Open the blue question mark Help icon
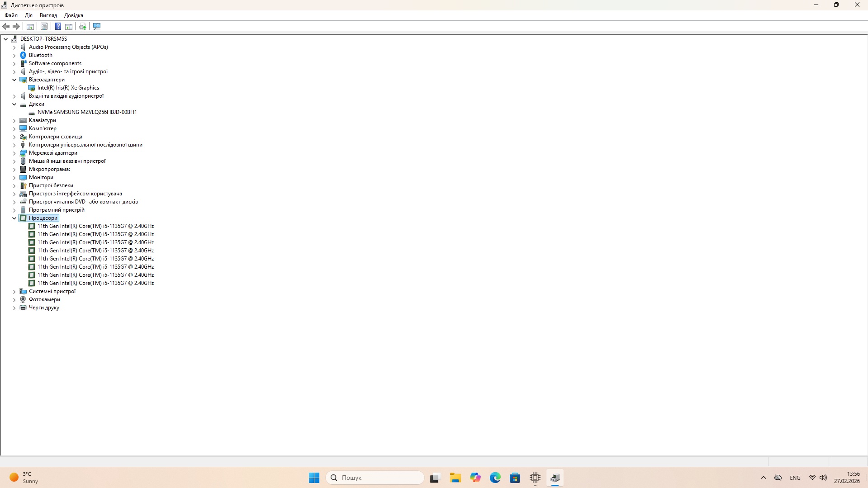Screen dimensions: 868x488 tap(58, 27)
